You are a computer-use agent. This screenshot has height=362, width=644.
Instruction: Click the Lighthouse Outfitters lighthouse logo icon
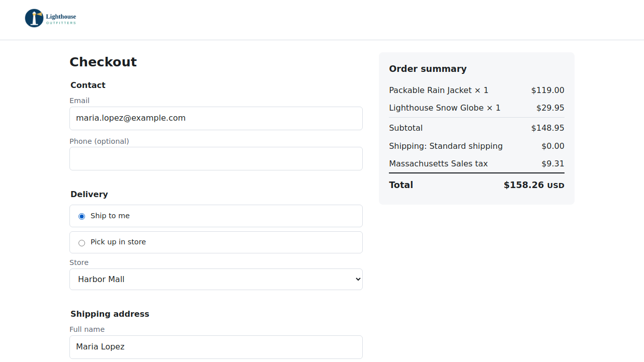pos(34,18)
